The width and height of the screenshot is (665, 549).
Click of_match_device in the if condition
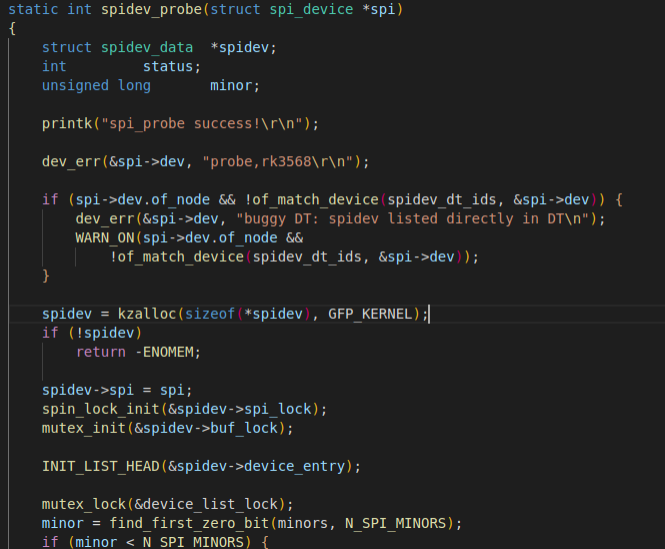(316, 200)
